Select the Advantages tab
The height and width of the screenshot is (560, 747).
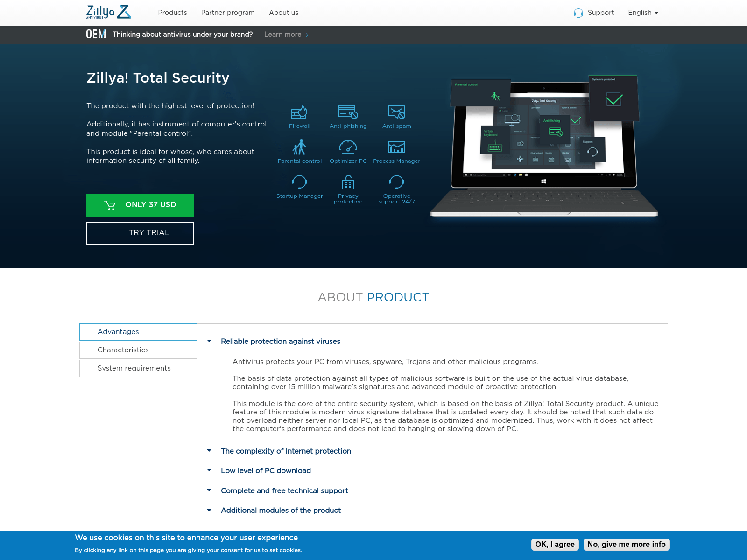pyautogui.click(x=138, y=332)
